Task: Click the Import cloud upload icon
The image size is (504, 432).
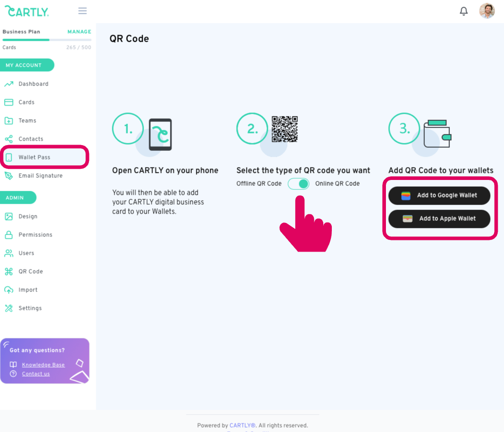Action: point(8,290)
